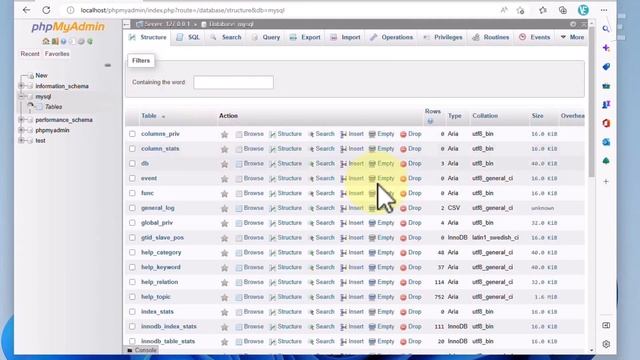The height and width of the screenshot is (360, 640).
Task: Check the column_stats table checkbox
Action: pyautogui.click(x=132, y=149)
